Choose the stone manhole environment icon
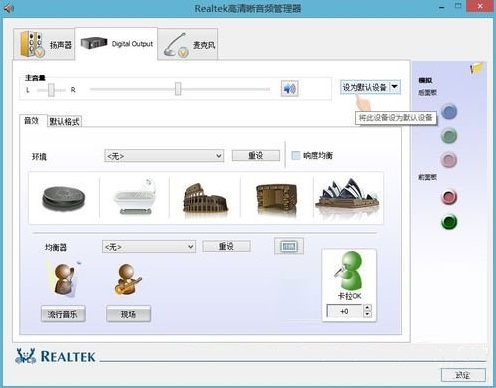This screenshot has width=496, height=388. [64, 198]
